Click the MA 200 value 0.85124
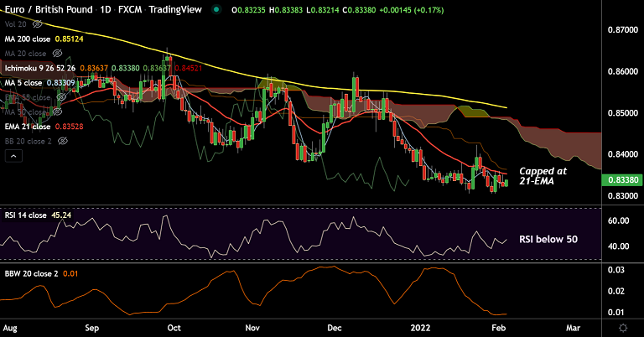 point(69,39)
